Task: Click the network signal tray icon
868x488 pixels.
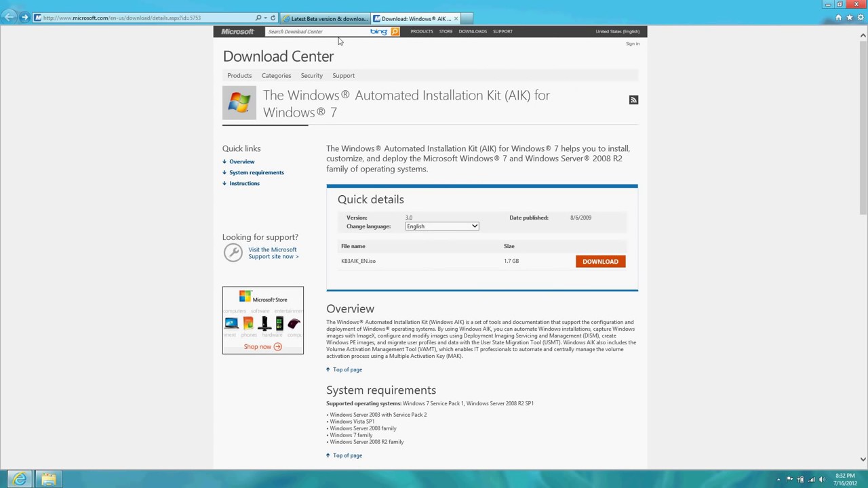Action: tap(811, 480)
